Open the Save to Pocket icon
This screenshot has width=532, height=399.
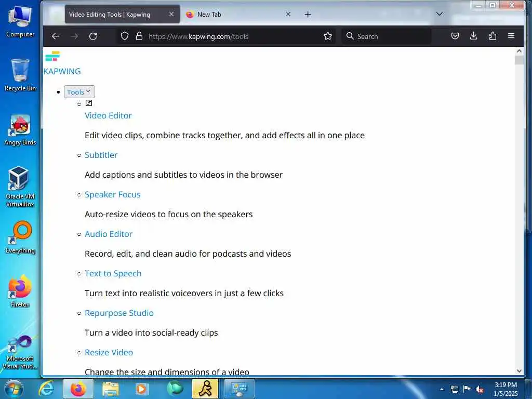[455, 36]
